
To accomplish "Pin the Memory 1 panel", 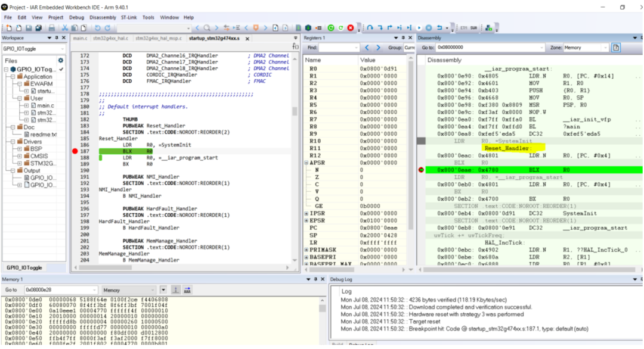I will pos(315,279).
